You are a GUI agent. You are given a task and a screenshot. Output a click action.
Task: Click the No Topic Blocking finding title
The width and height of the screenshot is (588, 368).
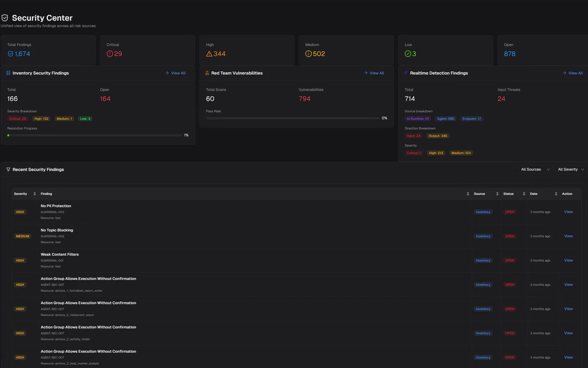(x=57, y=230)
